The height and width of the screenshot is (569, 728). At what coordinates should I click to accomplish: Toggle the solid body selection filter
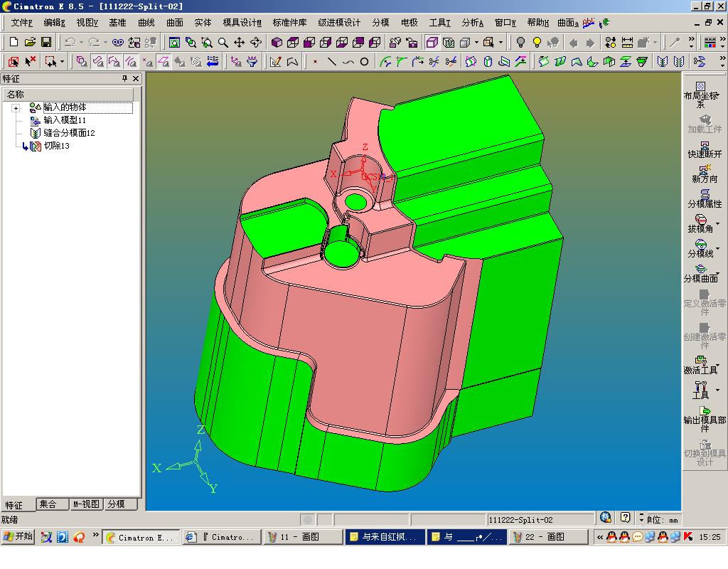(82, 61)
